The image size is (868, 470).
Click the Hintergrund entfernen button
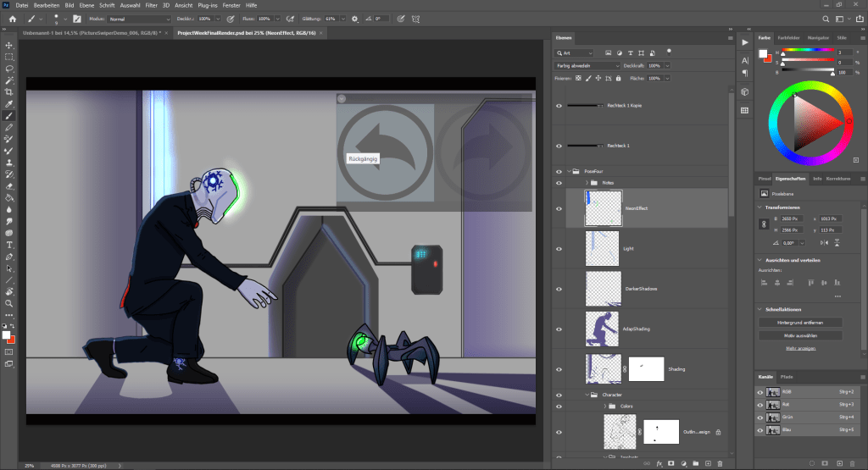pos(799,323)
